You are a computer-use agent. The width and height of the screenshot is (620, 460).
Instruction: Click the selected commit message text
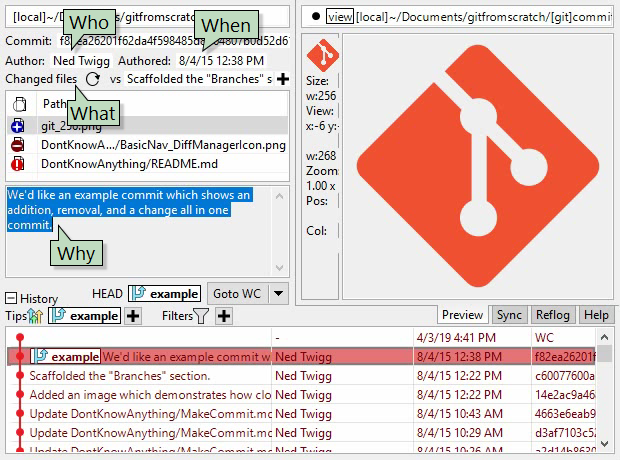coord(129,210)
